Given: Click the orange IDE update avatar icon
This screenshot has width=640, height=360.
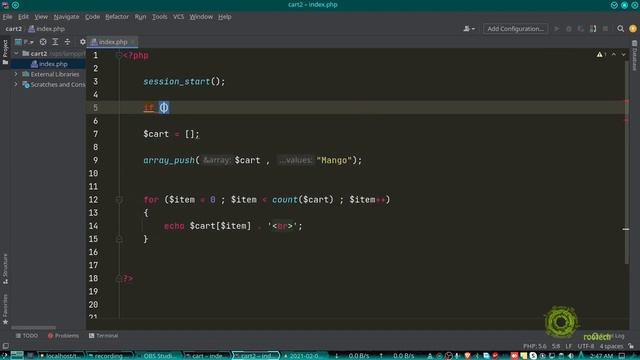Looking at the screenshot, I should [633, 29].
